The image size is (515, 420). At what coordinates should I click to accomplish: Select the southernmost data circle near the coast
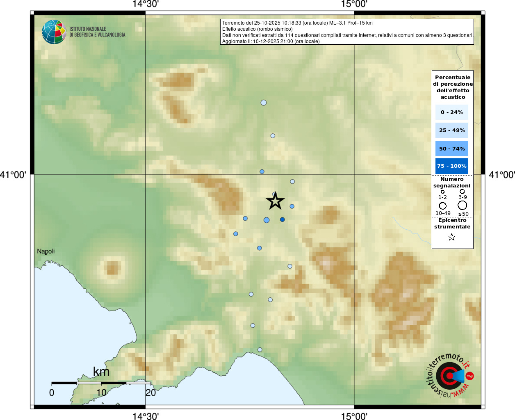pos(260,350)
